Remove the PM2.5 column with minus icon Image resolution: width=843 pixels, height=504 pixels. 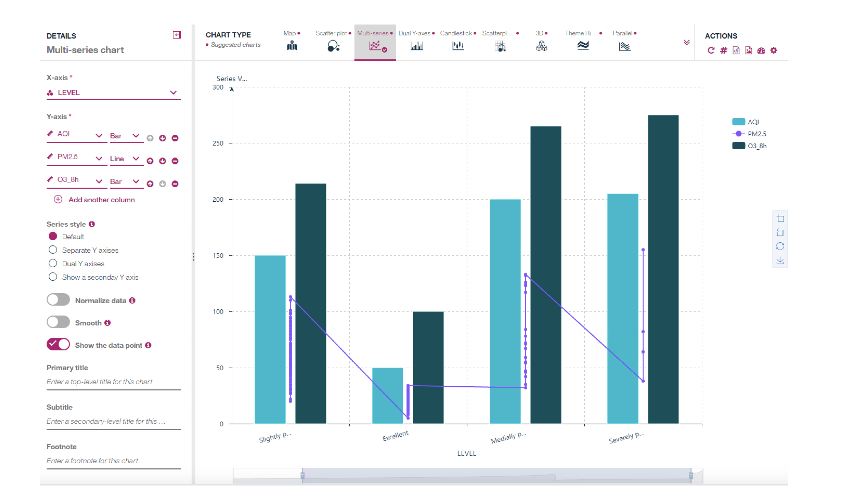pos(175,161)
